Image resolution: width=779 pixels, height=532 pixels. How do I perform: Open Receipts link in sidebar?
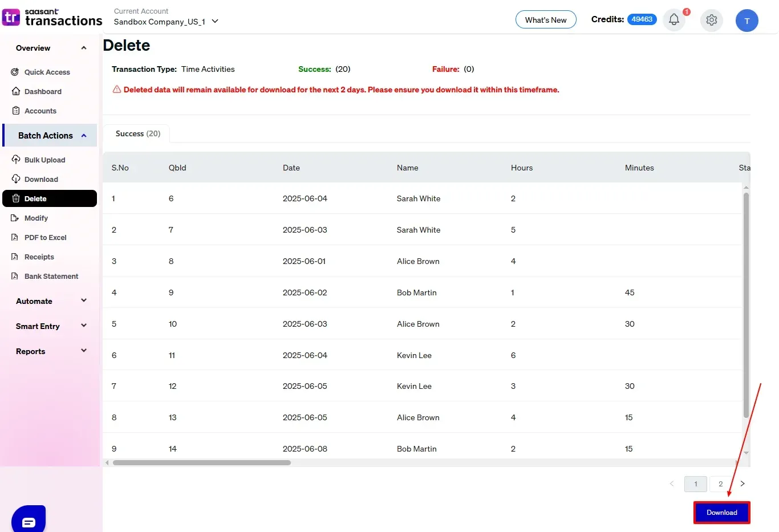39,257
